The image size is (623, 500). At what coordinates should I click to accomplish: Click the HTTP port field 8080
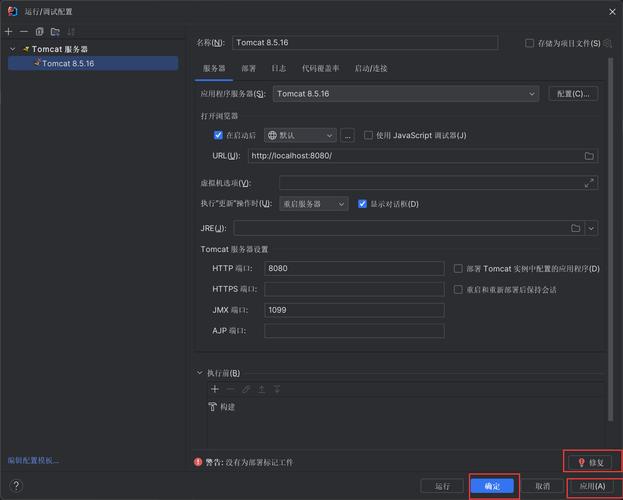354,268
